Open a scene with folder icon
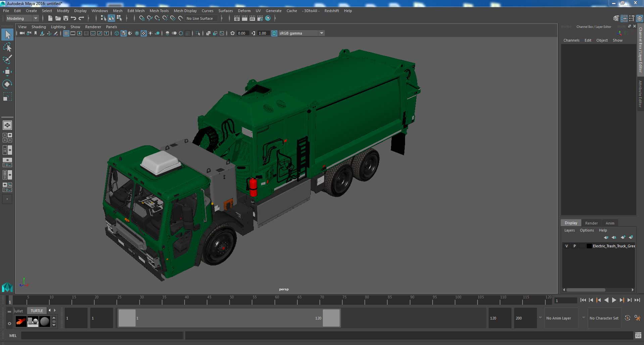The image size is (644, 345). pos(58,18)
